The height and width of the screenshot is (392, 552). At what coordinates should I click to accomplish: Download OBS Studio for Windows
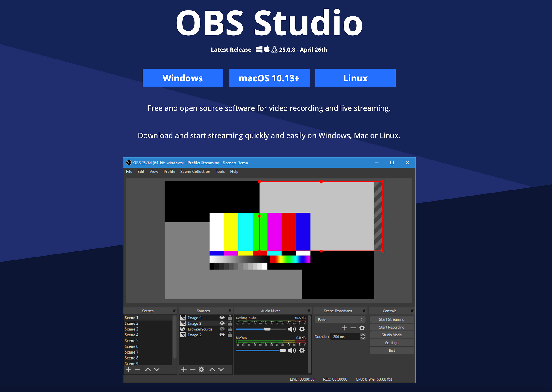tap(183, 78)
